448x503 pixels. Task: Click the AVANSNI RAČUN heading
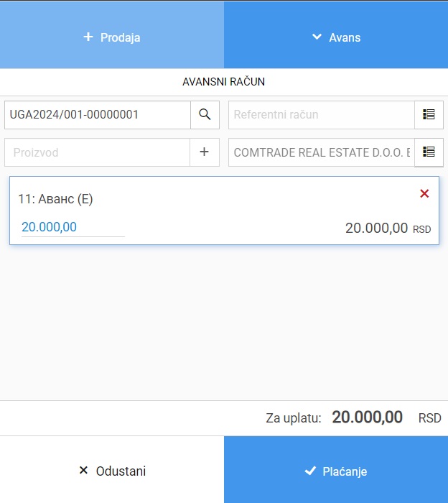click(224, 82)
